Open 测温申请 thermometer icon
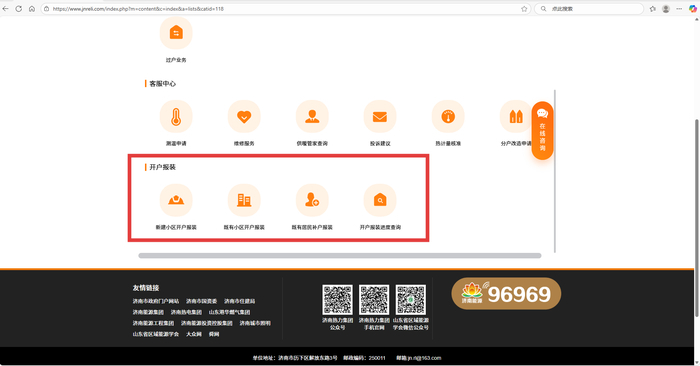 pyautogui.click(x=176, y=116)
